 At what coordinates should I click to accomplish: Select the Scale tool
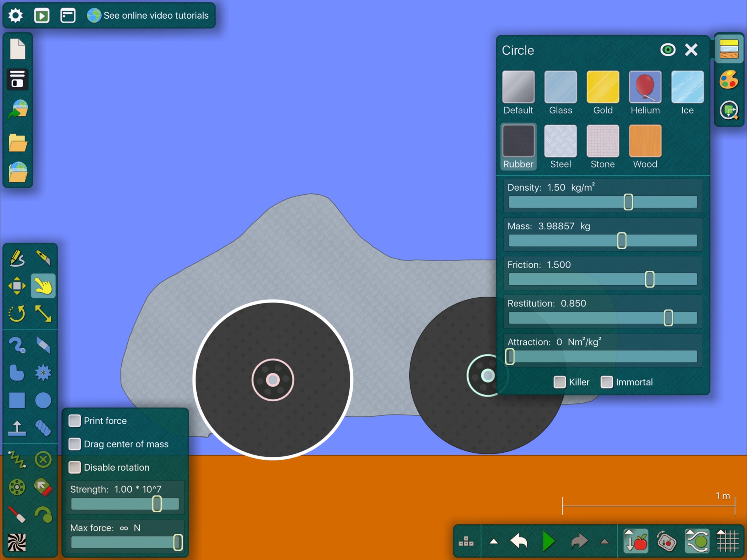click(x=43, y=313)
